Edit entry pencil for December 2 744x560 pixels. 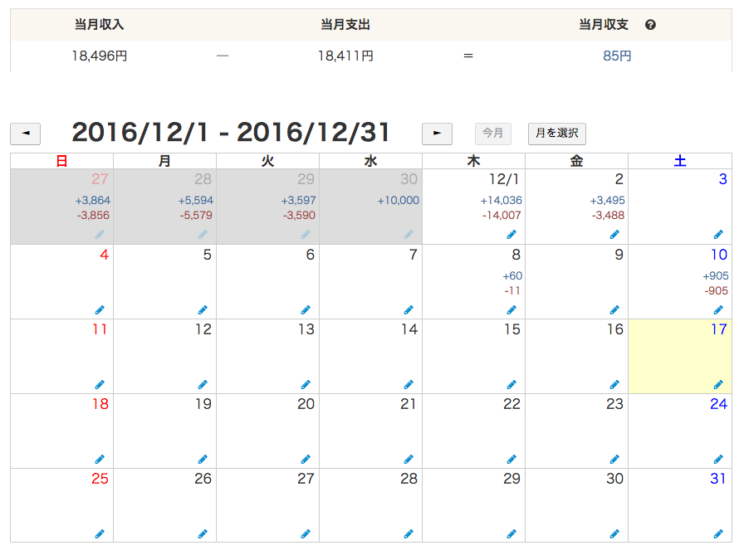point(614,234)
